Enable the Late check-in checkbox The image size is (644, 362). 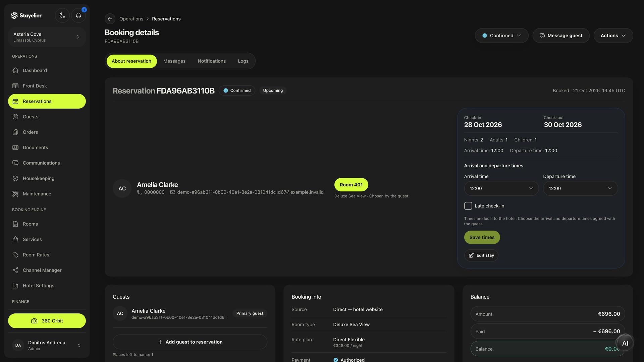pos(468,206)
